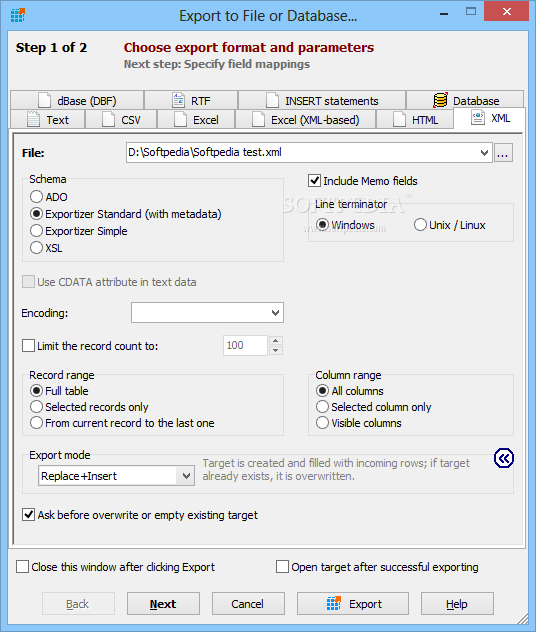Click the window resize grip corner

523,619
